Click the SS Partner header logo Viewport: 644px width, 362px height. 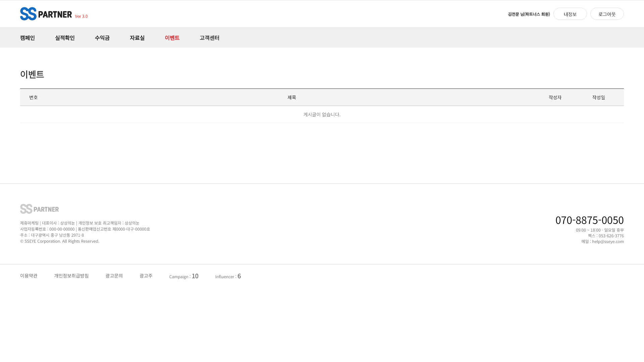point(46,14)
